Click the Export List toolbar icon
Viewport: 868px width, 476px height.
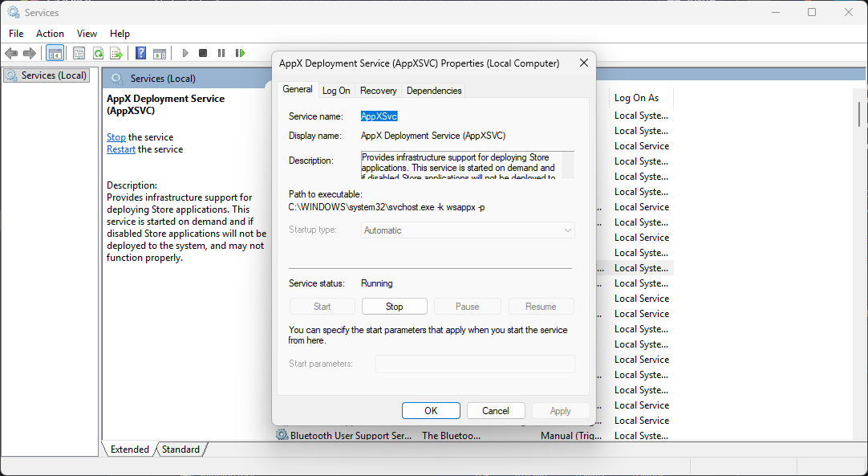point(116,53)
